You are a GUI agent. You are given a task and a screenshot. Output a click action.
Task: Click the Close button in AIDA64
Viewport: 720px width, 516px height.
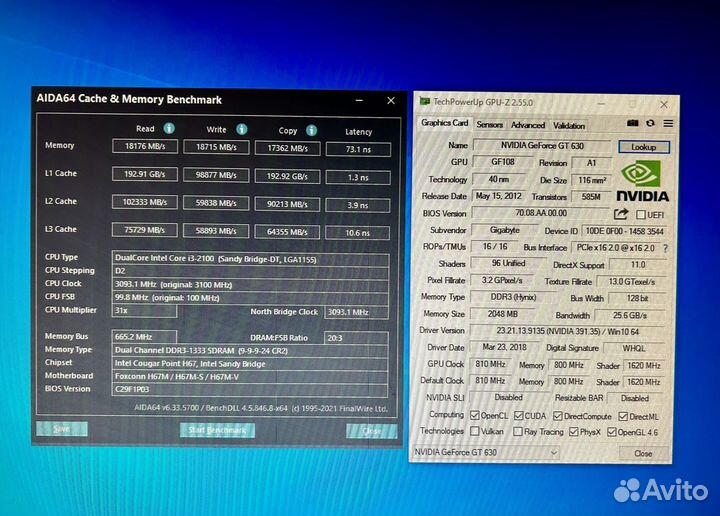click(371, 431)
